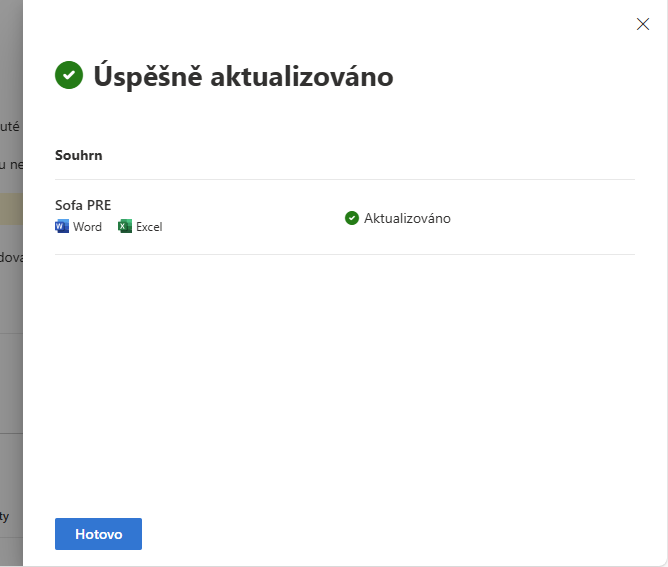Click the Aktualizováno status text
The width and height of the screenshot is (668, 567).
(x=407, y=218)
